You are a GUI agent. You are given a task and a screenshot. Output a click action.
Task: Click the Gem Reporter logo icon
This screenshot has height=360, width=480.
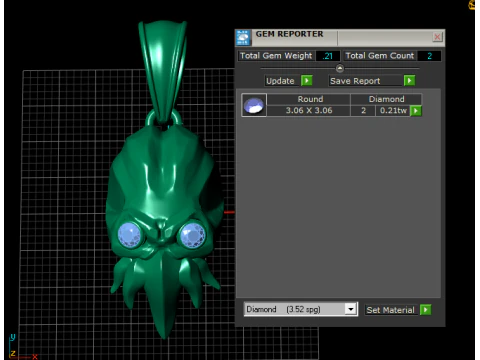pos(243,37)
